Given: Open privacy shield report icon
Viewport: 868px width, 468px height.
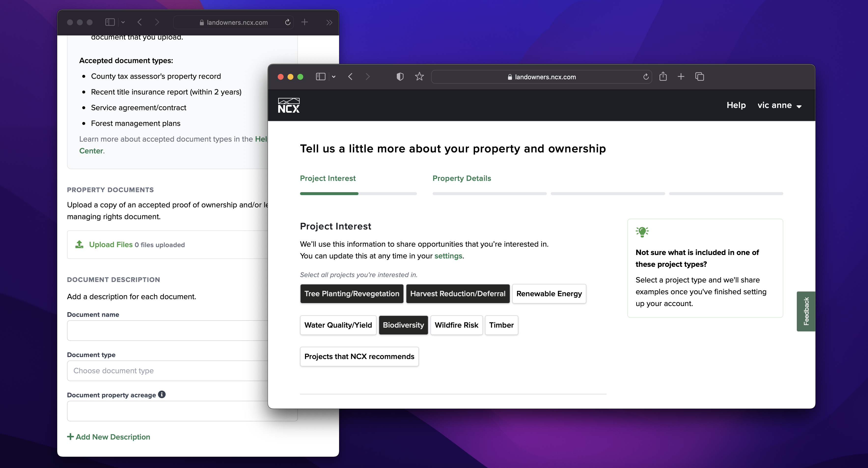Looking at the screenshot, I should point(400,77).
